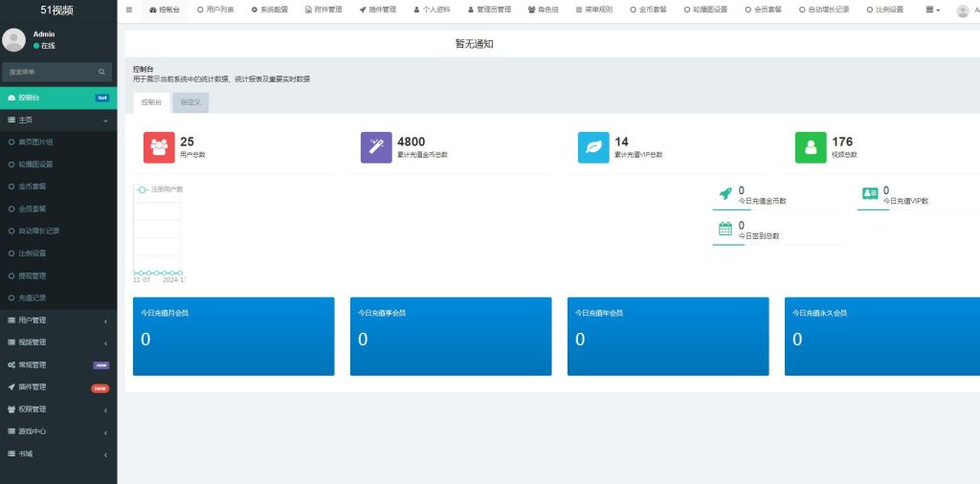Open 会员套餐 in the sidebar
This screenshot has width=980, height=484.
[x=58, y=209]
